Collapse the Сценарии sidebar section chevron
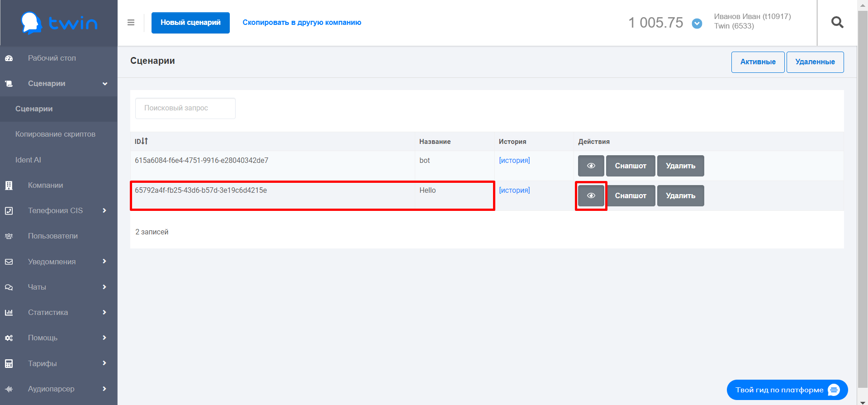Viewport: 868px width, 405px height. [x=105, y=84]
